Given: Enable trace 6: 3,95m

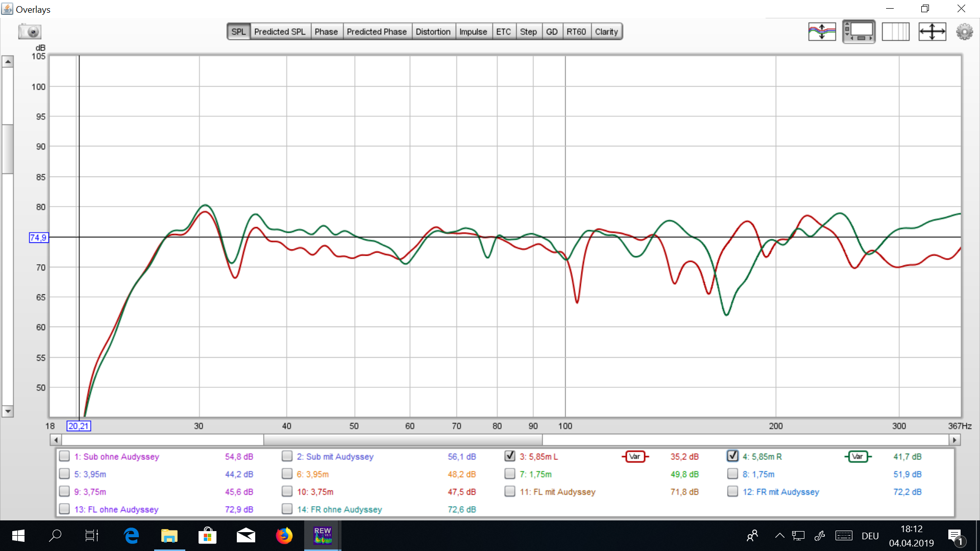Looking at the screenshot, I should 287,474.
